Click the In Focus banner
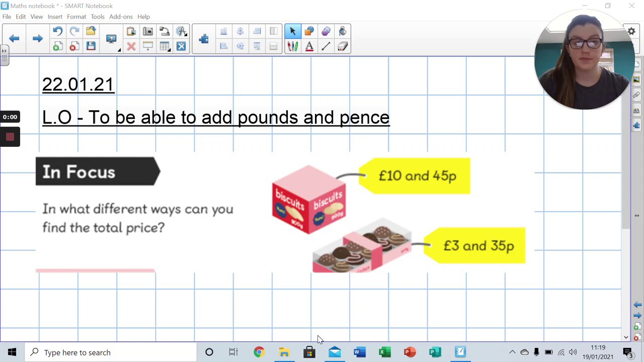 tap(98, 171)
